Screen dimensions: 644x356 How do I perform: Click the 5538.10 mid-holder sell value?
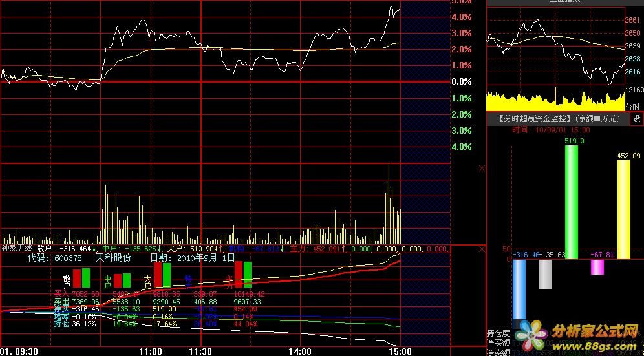point(126,302)
